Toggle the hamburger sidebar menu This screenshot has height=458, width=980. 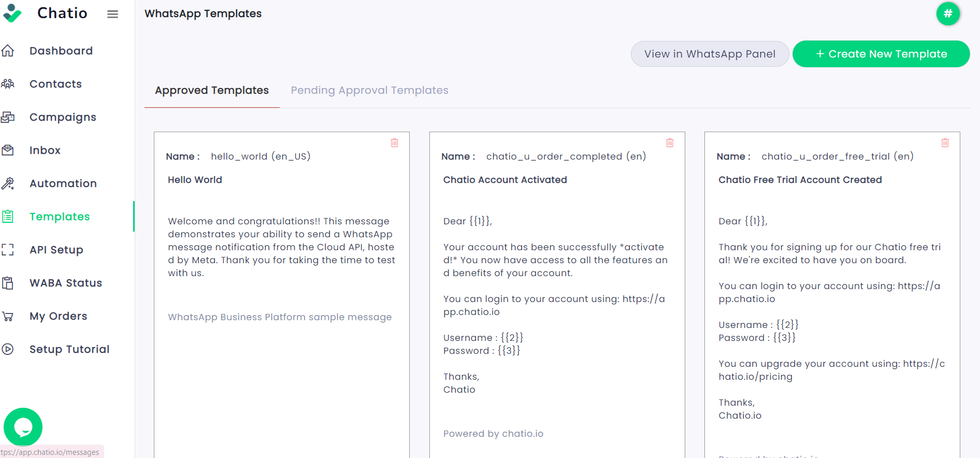[112, 14]
